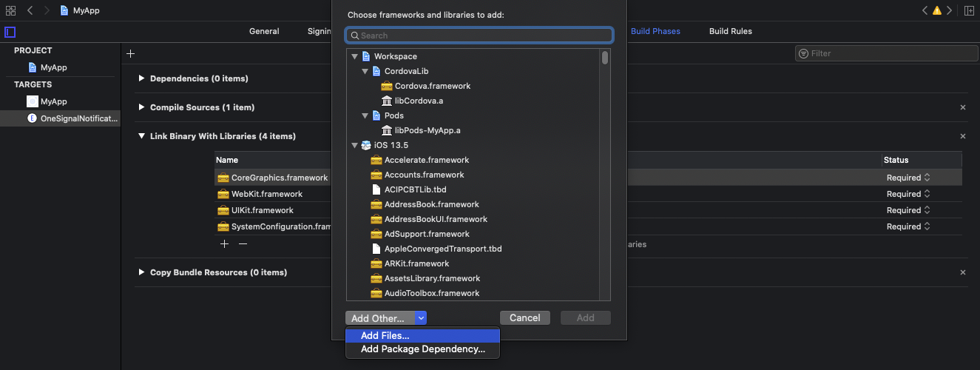Viewport: 980px width, 370px height.
Task: Click the yellow warning triangle icon
Action: coord(936,10)
